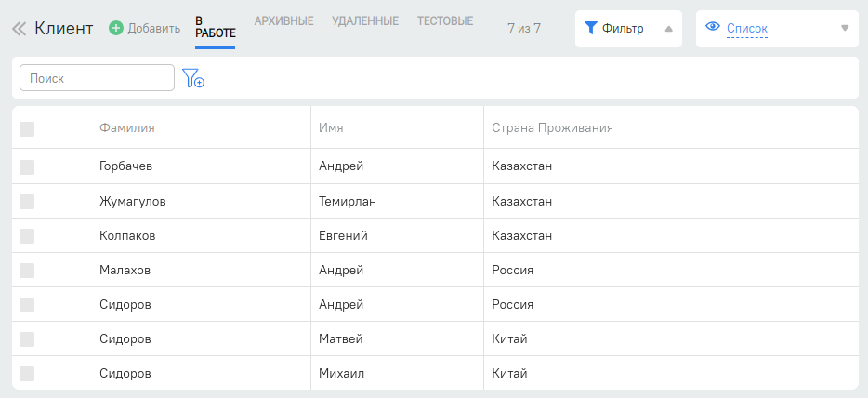Select the Жумагулов row checkbox

pos(27,201)
